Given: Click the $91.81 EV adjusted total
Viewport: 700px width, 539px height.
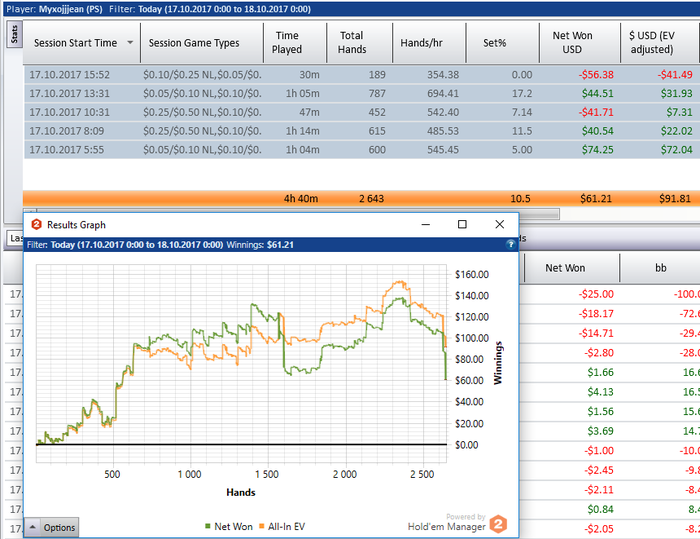Looking at the screenshot, I should click(x=675, y=198).
